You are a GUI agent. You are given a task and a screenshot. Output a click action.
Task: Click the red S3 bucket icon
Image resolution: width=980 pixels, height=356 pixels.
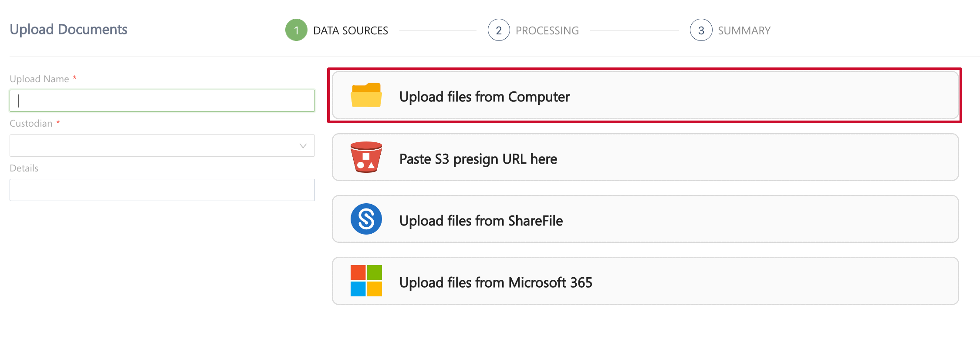coord(366,157)
